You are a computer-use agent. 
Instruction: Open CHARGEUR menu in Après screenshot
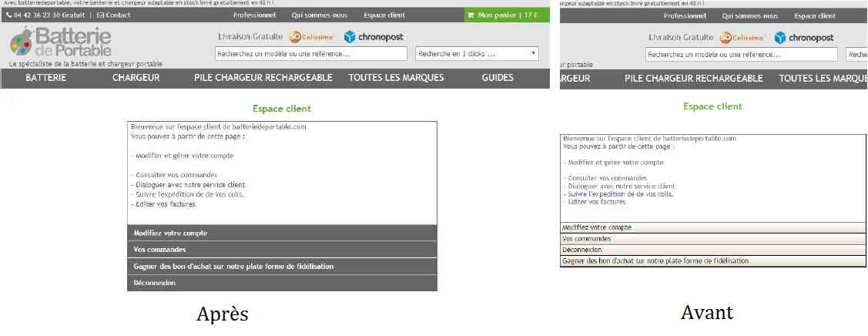point(136,78)
